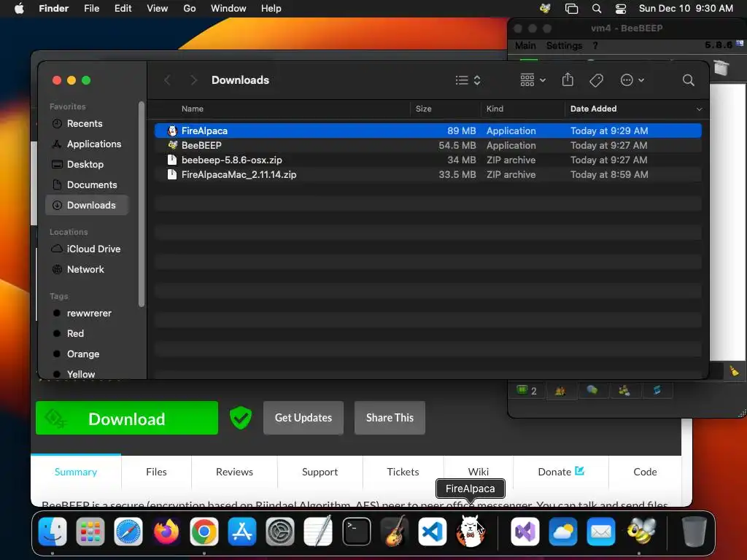Click the Share This button
Screen dimensions: 747x560
(x=390, y=418)
